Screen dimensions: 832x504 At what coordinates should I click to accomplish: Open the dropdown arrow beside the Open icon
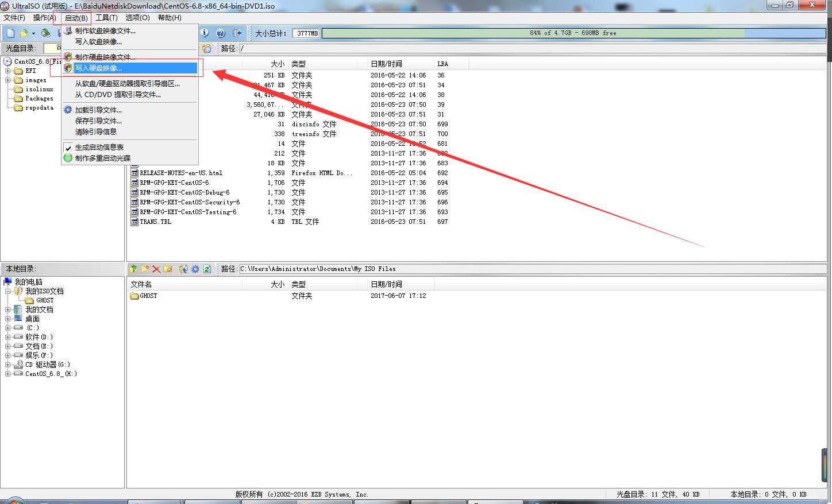(33, 33)
